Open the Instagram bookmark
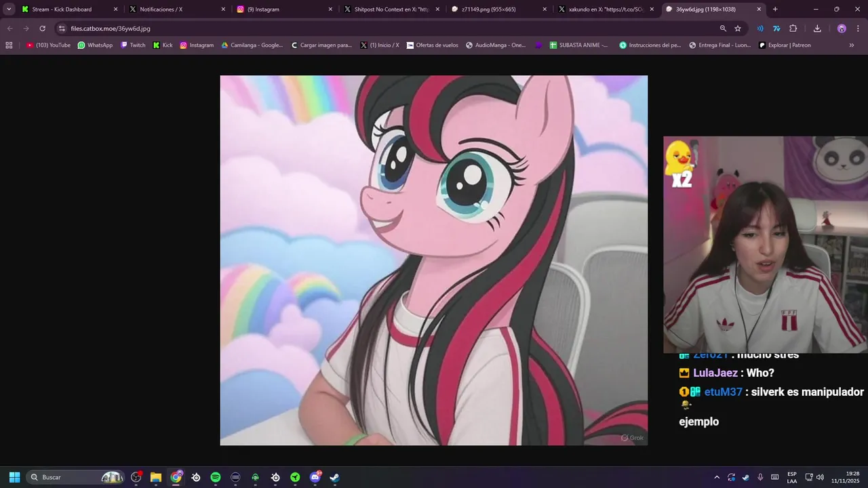 [x=197, y=45]
